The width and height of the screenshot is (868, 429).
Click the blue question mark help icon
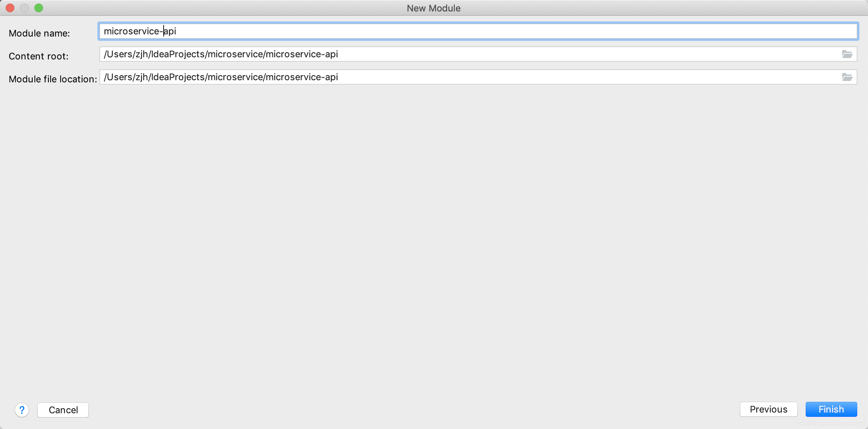[x=22, y=410]
